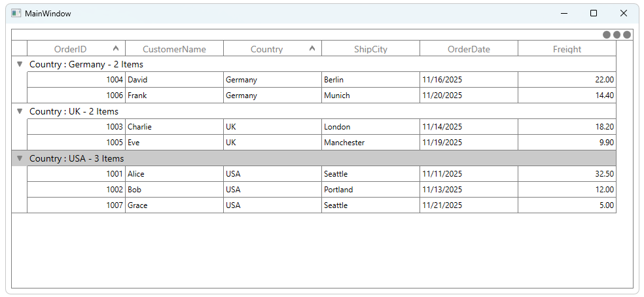Click the Germany country cell in David's row
This screenshot has width=644, height=297.
point(273,80)
